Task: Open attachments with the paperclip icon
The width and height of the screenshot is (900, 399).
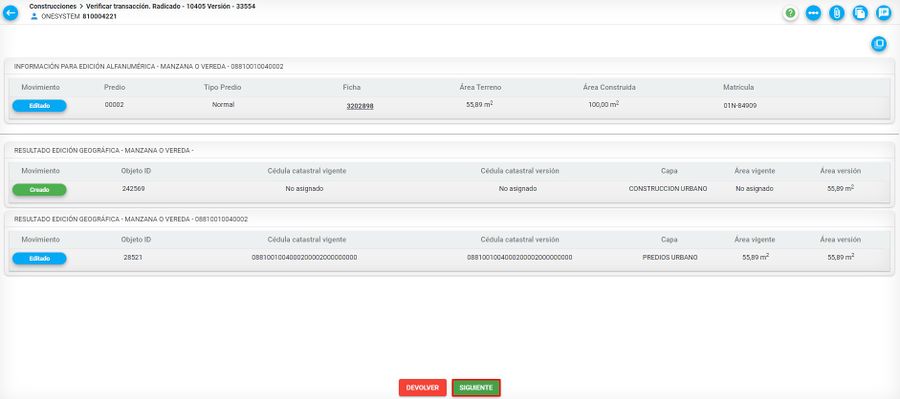Action: click(837, 13)
